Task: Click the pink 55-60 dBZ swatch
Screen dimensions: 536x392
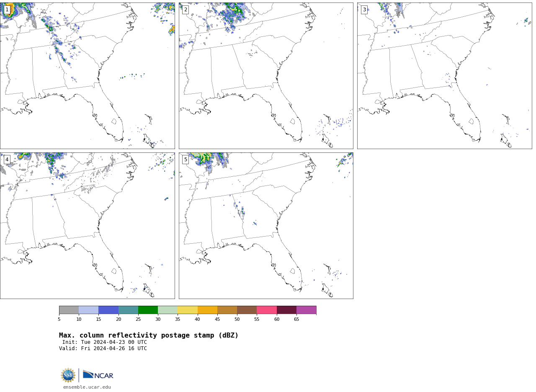Action: (267, 310)
